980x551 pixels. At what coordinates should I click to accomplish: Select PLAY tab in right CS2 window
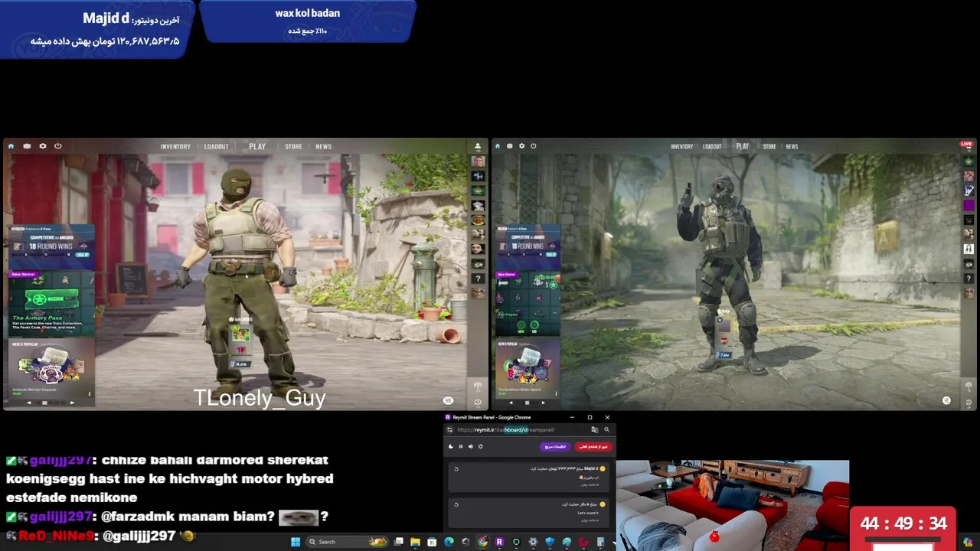click(x=742, y=146)
